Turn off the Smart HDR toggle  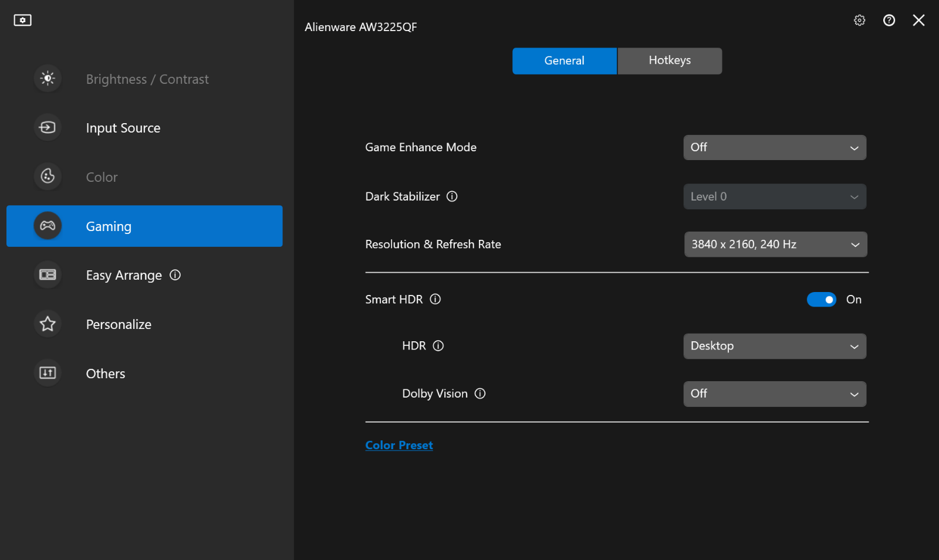click(822, 300)
